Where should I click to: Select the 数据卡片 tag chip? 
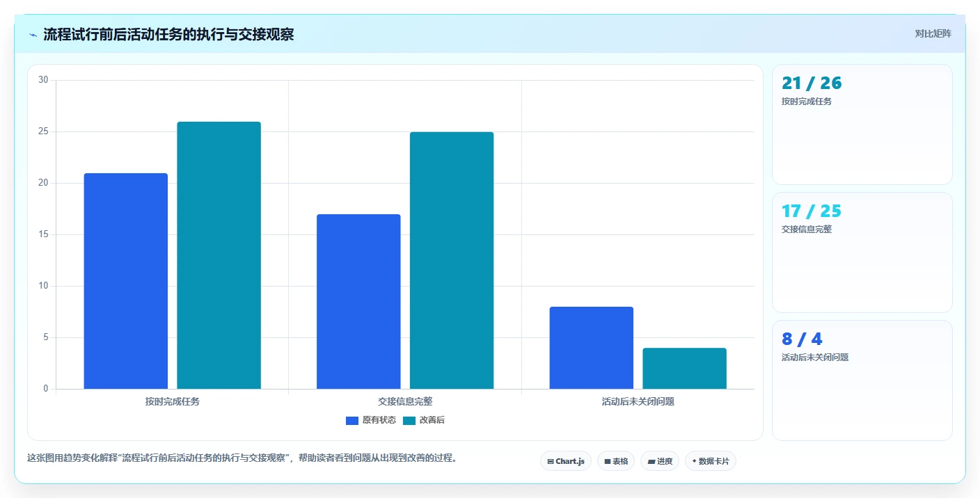point(711,461)
